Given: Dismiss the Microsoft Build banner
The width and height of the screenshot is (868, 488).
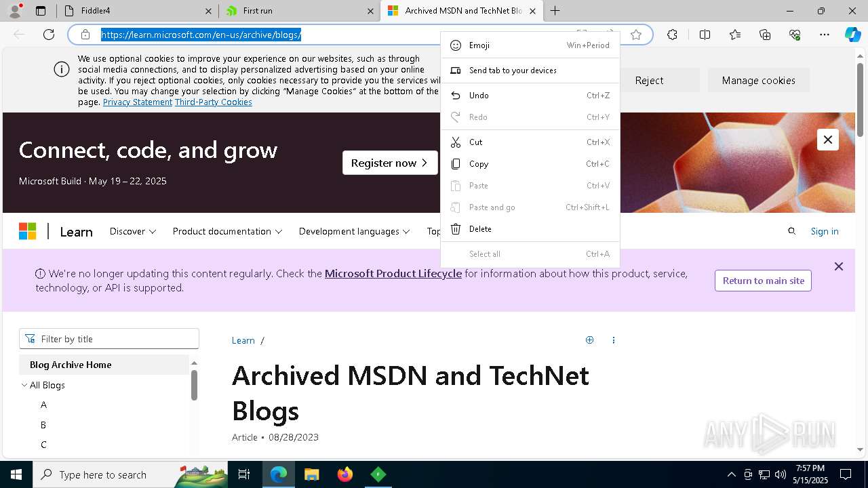Looking at the screenshot, I should coord(827,140).
